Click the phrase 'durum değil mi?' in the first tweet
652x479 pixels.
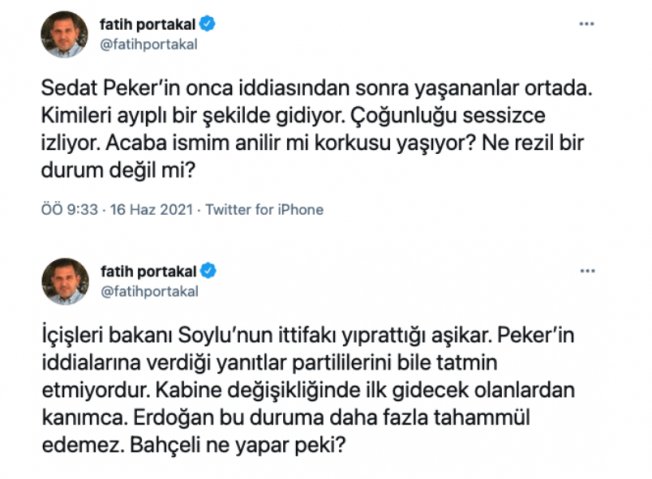pos(118,170)
